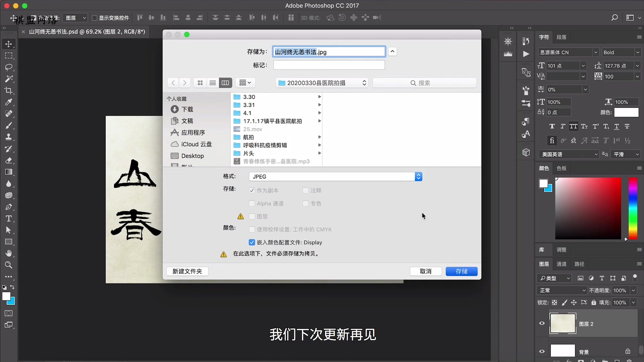
Task: Open the JPEG format dropdown
Action: (x=335, y=177)
